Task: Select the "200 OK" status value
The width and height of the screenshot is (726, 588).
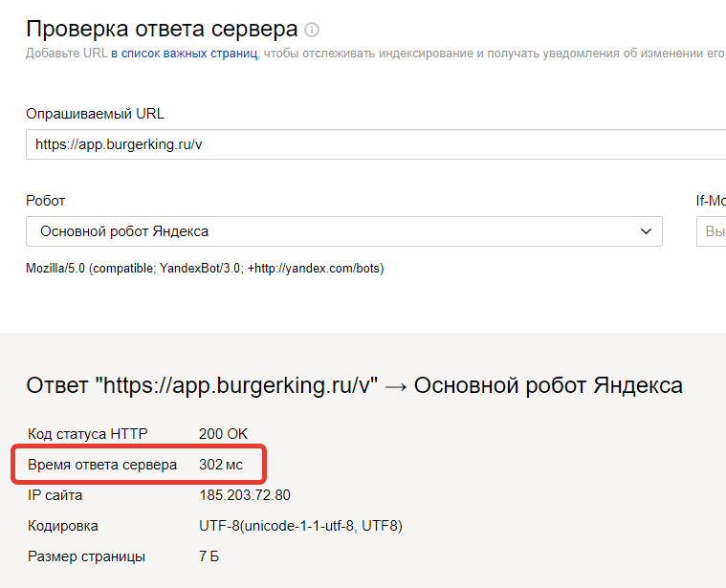Action: point(224,434)
